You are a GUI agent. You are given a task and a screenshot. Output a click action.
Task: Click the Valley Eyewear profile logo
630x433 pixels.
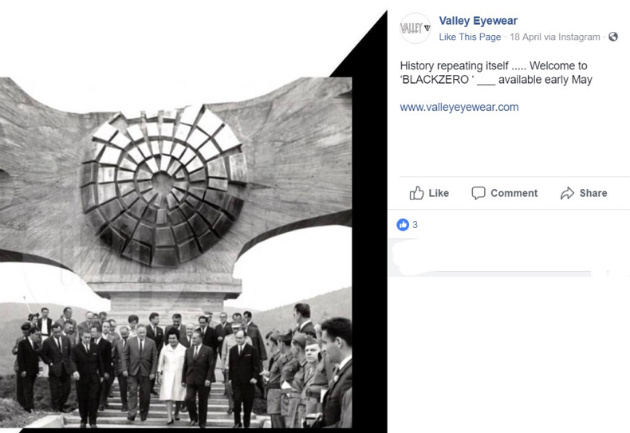coord(415,28)
